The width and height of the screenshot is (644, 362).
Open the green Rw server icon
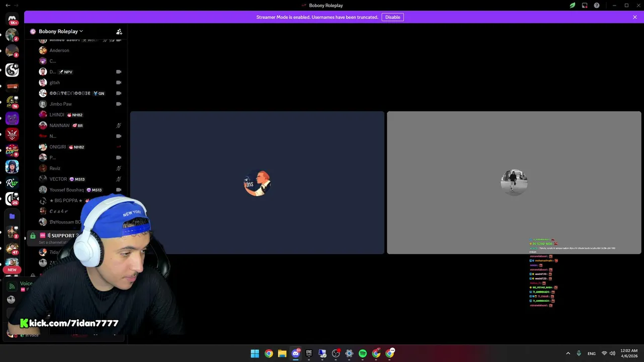click(12, 183)
